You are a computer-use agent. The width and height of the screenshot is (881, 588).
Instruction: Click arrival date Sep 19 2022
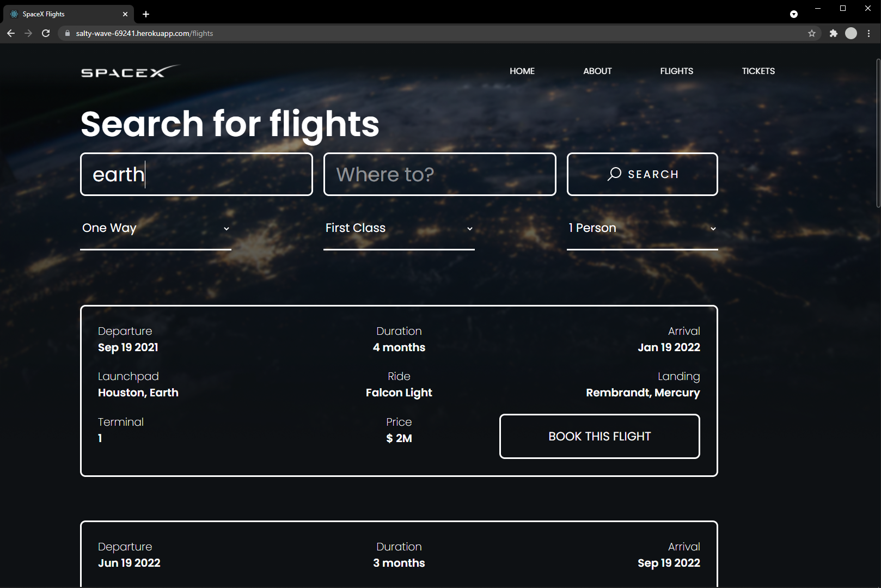point(669,563)
